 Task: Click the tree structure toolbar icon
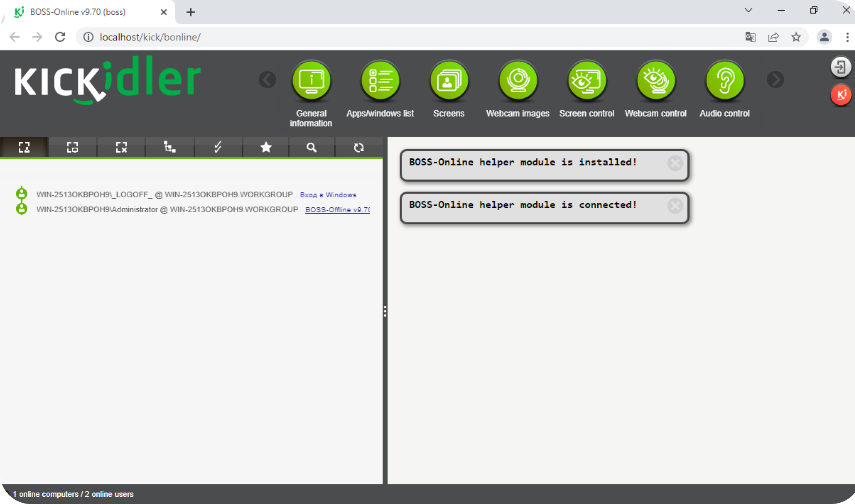pyautogui.click(x=170, y=147)
